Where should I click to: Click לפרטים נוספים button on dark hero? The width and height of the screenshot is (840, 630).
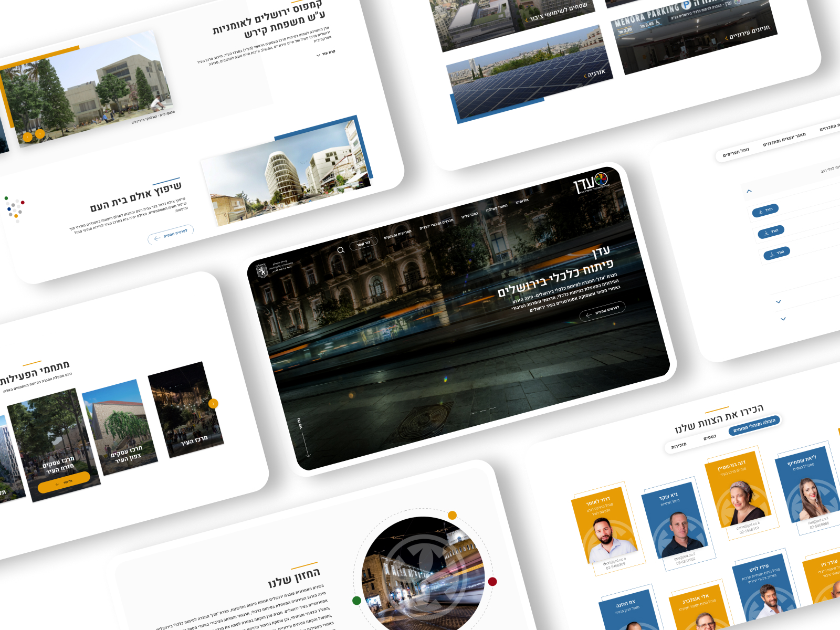[602, 311]
